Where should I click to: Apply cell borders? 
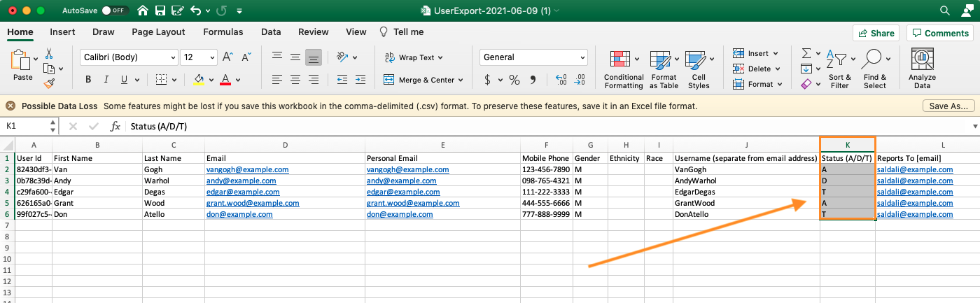click(x=161, y=80)
